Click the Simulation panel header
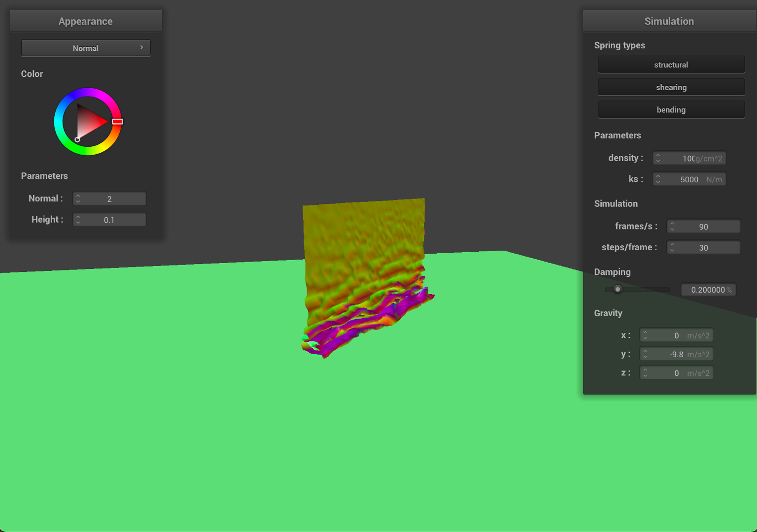The image size is (757, 532). (669, 21)
